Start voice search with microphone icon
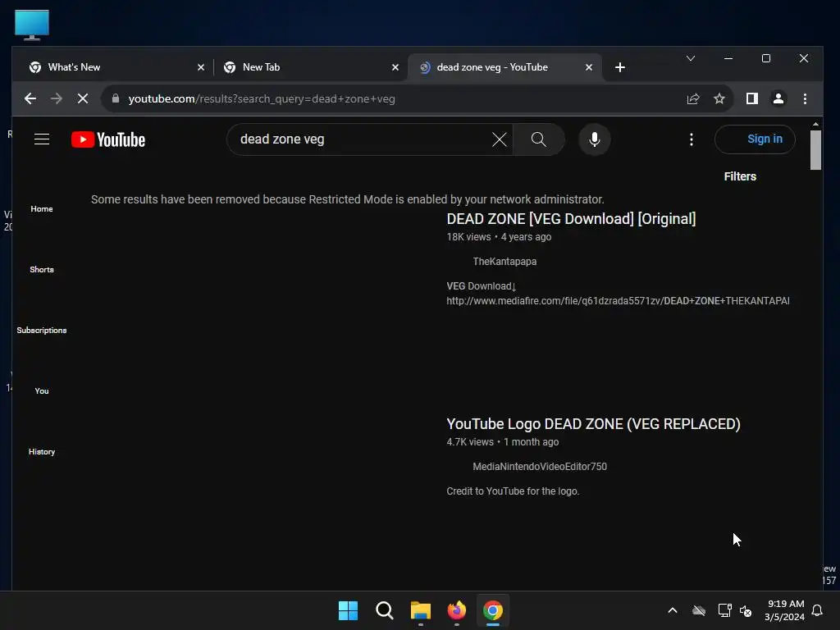Image resolution: width=840 pixels, height=630 pixels. point(594,139)
